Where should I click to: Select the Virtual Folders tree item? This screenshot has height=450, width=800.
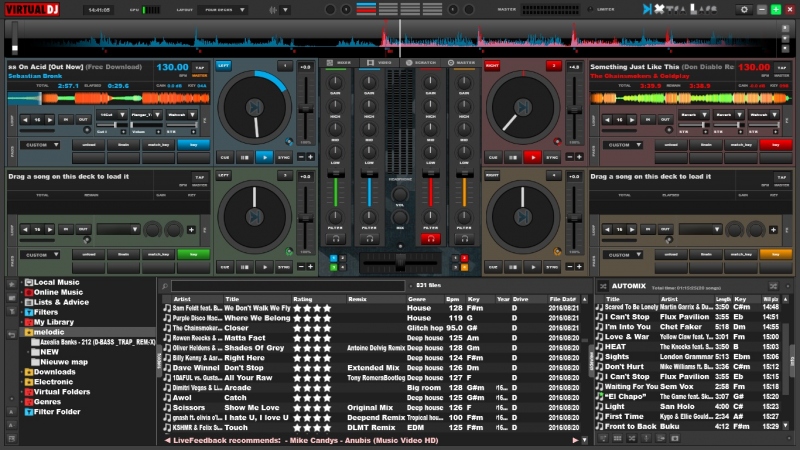tap(62, 392)
